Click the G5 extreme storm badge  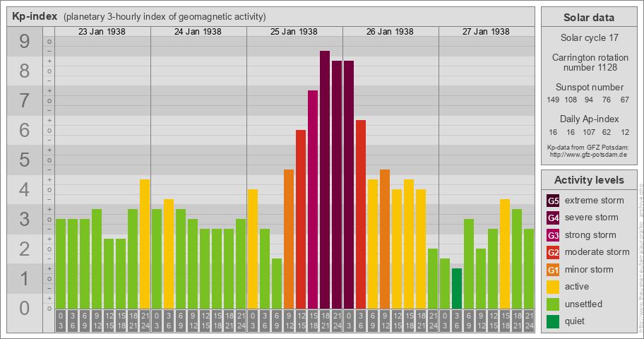click(x=553, y=201)
